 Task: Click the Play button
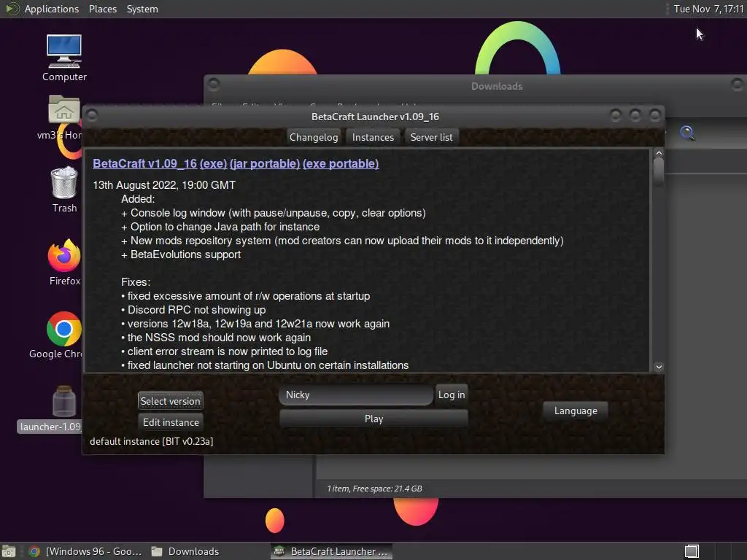coord(373,419)
